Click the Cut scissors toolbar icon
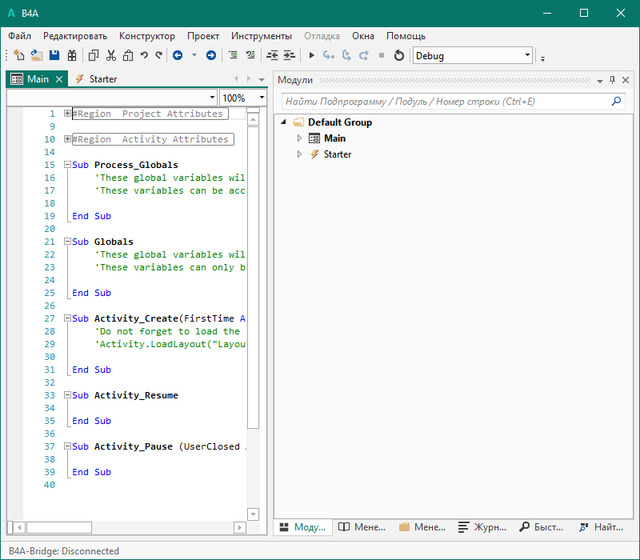This screenshot has width=640, height=560. (x=111, y=56)
